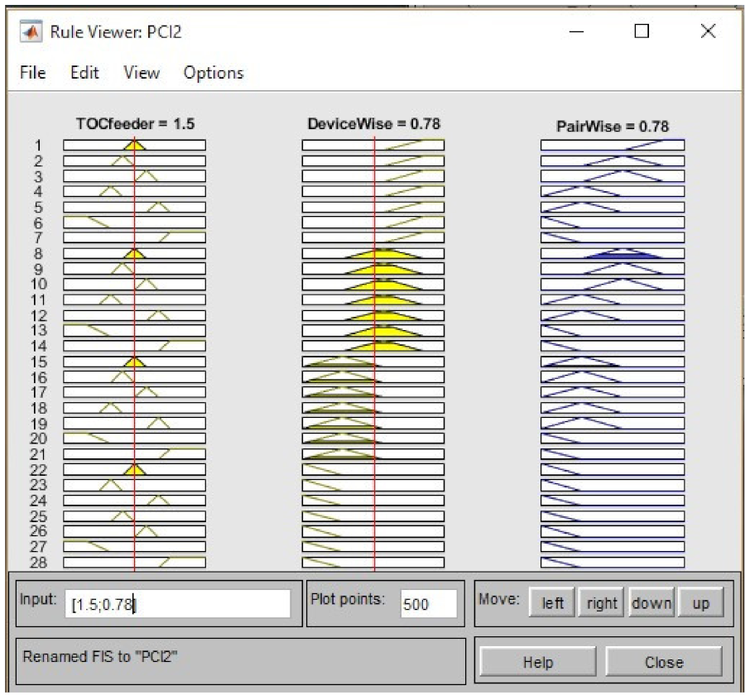This screenshot has width=750, height=700.
Task: Open the Options menu
Action: [214, 73]
